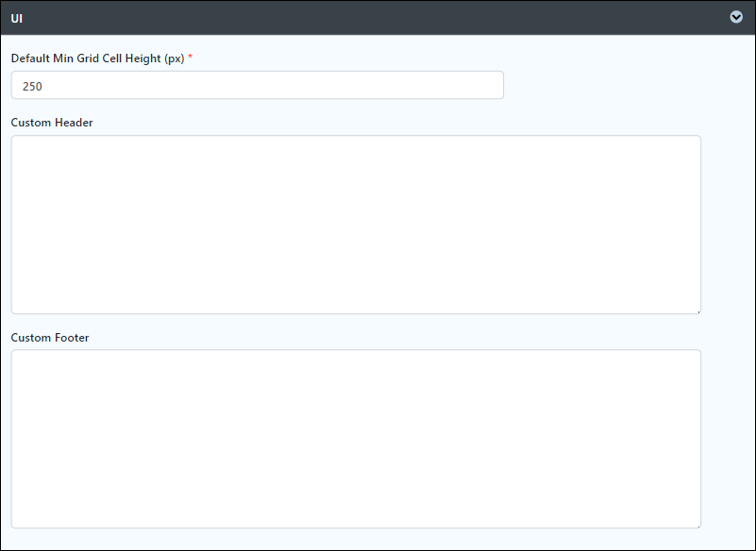Grab the Custom Header textarea resize handle
This screenshot has height=551, width=756.
[x=697, y=311]
